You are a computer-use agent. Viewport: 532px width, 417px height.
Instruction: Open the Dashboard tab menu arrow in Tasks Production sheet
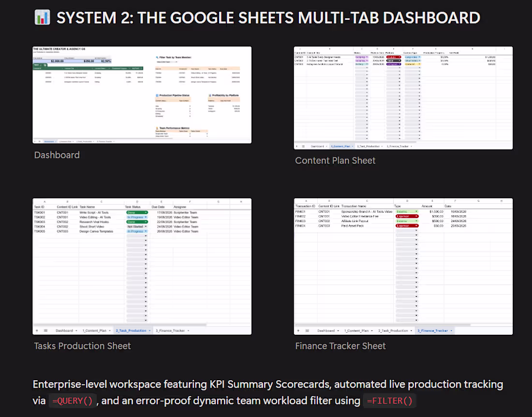[76, 330]
